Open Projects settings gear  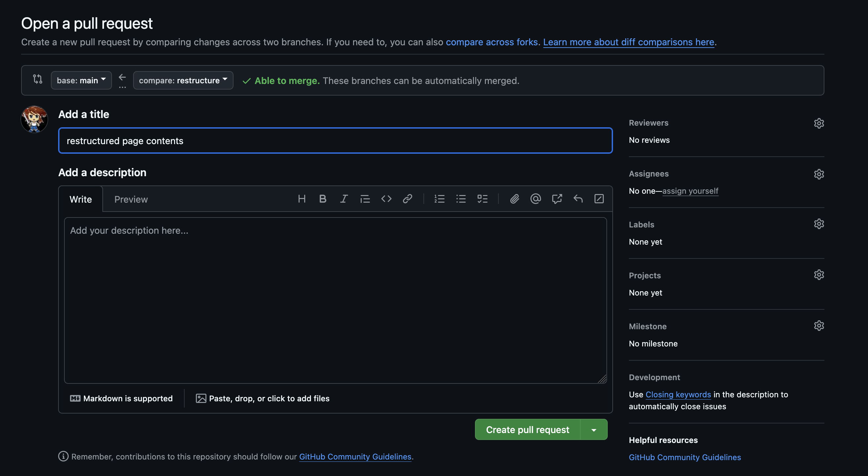[x=819, y=275]
